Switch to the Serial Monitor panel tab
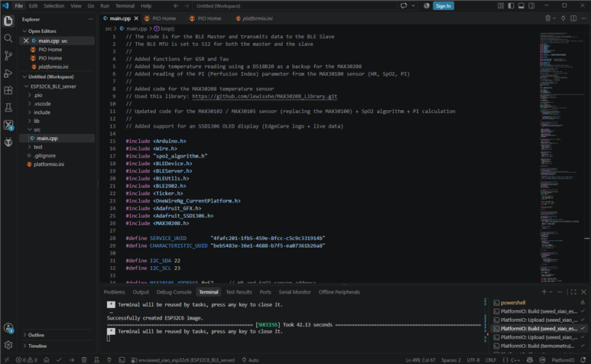 coord(294,291)
